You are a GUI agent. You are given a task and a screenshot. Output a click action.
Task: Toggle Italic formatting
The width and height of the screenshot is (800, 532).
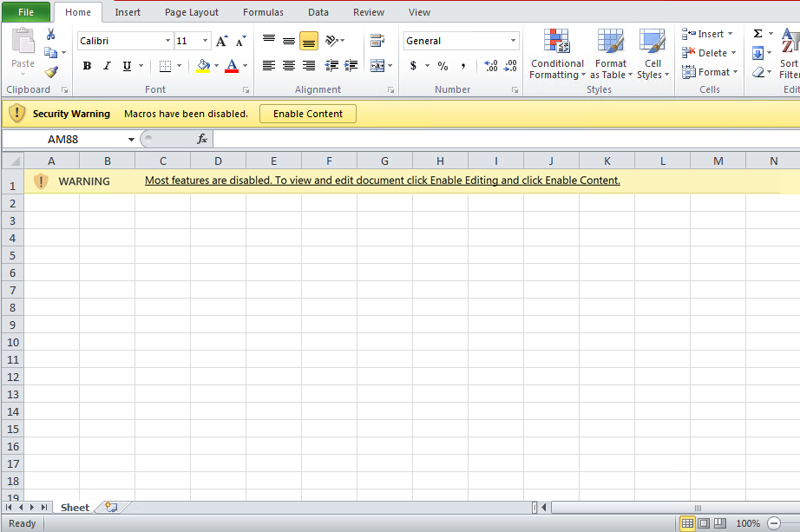(x=107, y=66)
